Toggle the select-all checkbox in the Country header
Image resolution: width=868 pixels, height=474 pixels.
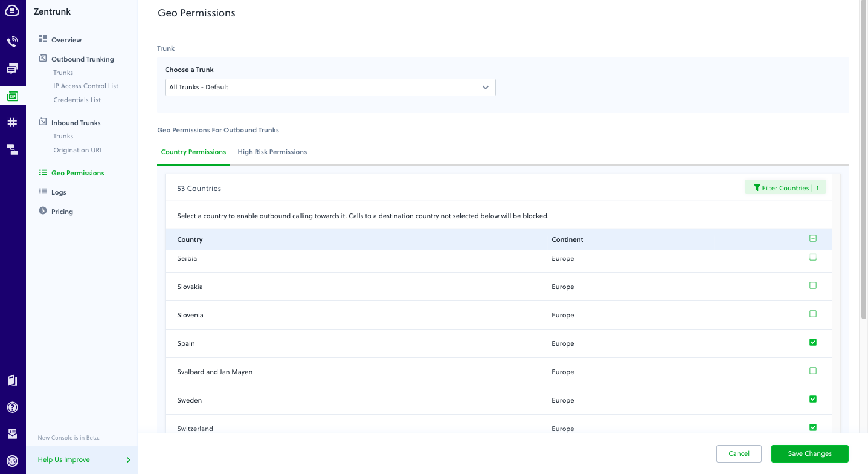point(812,238)
